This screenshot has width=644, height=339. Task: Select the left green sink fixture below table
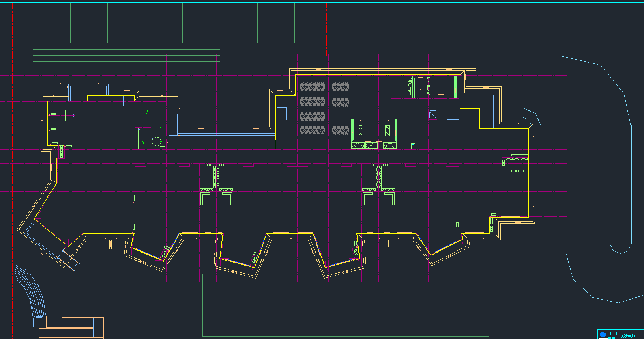pos(358,145)
